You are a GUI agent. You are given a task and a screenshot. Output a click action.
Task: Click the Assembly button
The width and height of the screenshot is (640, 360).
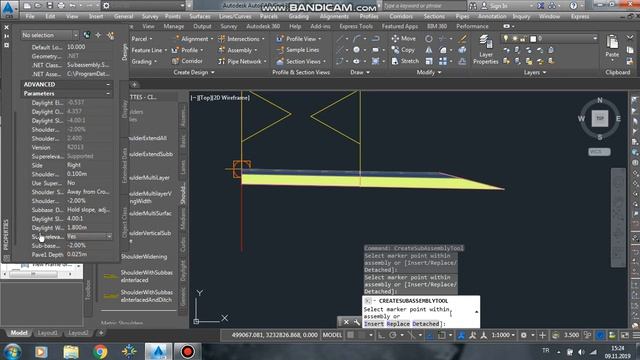pos(238,50)
